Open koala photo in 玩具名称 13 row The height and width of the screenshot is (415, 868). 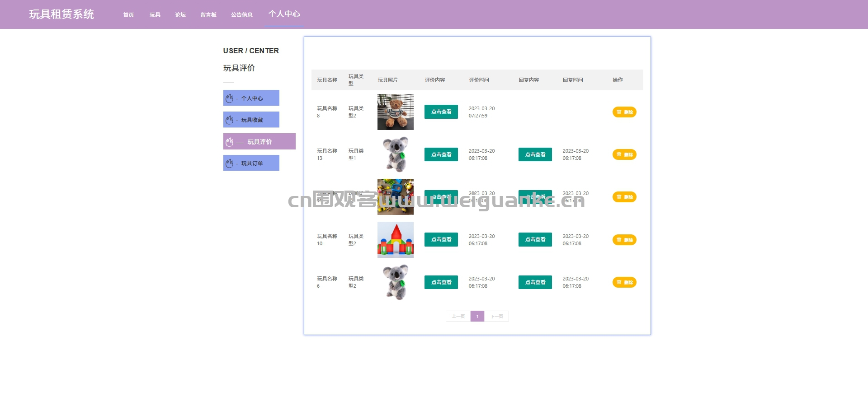pos(396,154)
